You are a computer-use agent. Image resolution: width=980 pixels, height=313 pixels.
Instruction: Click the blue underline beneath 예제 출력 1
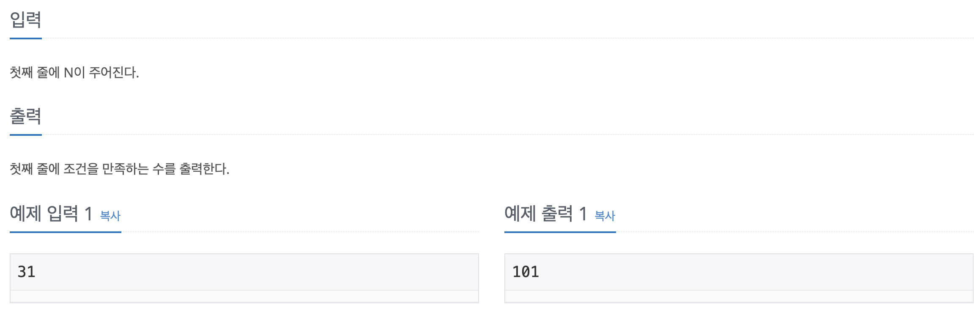560,232
